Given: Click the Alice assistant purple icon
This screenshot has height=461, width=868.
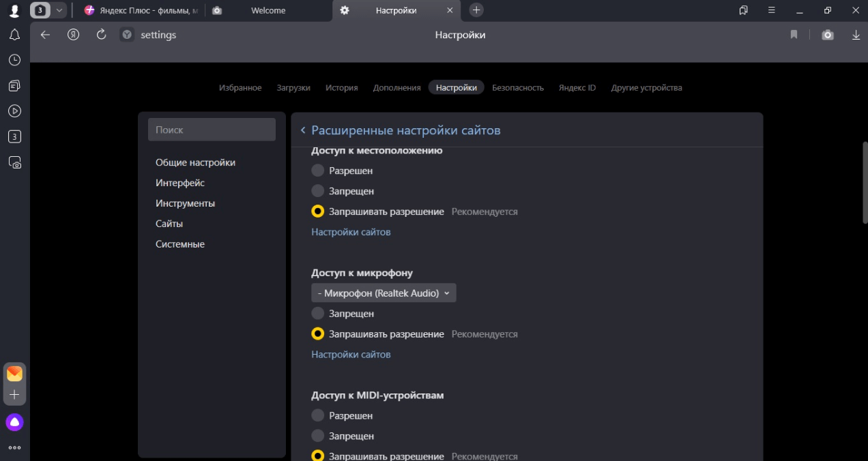Looking at the screenshot, I should pos(14,422).
